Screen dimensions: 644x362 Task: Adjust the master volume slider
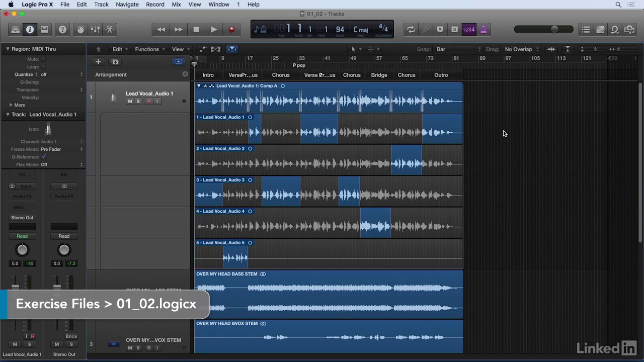pyautogui.click(x=543, y=30)
